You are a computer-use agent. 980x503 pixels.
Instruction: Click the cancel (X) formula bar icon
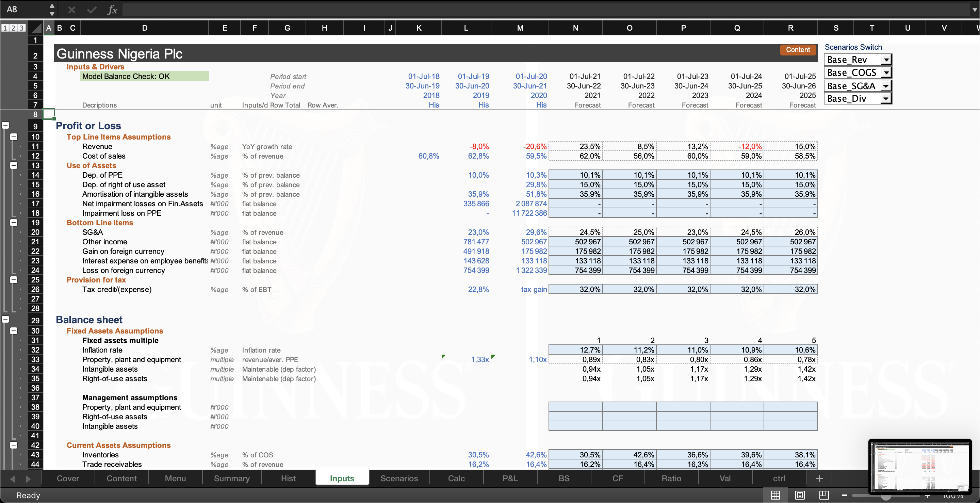click(x=71, y=10)
